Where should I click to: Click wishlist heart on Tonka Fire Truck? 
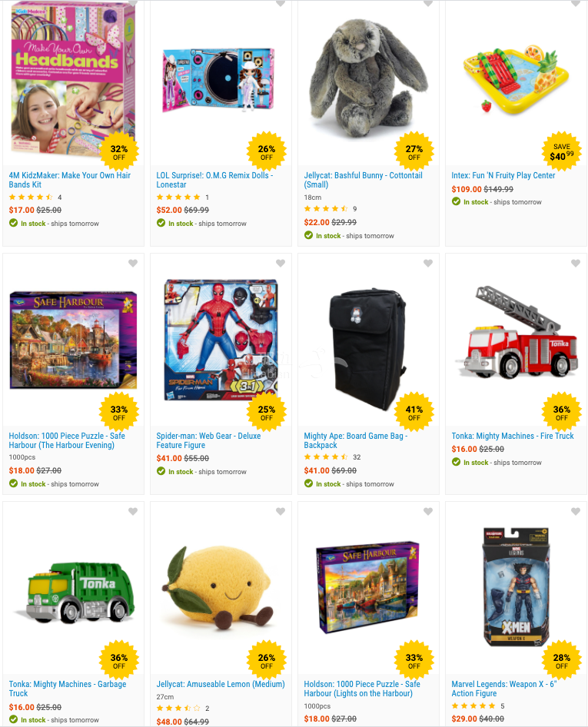tap(576, 264)
